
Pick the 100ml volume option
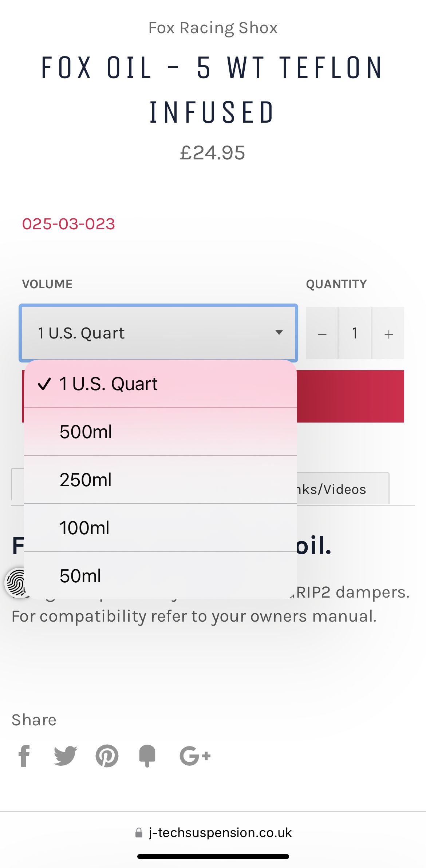point(161,528)
